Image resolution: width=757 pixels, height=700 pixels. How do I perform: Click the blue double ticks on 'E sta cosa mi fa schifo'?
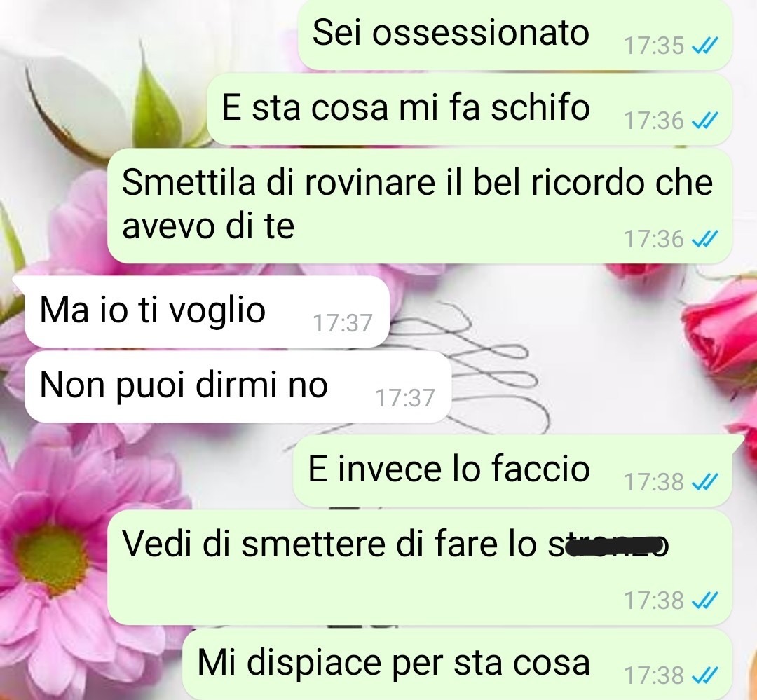pyautogui.click(x=705, y=121)
